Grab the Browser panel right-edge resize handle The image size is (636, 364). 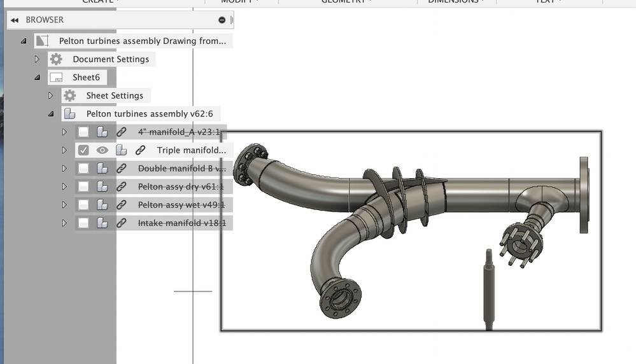pyautogui.click(x=232, y=20)
